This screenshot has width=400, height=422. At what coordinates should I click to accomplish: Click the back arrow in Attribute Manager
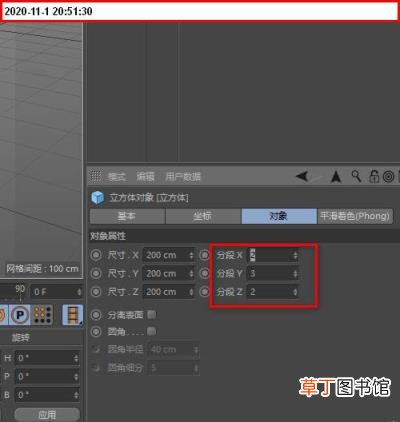point(302,176)
